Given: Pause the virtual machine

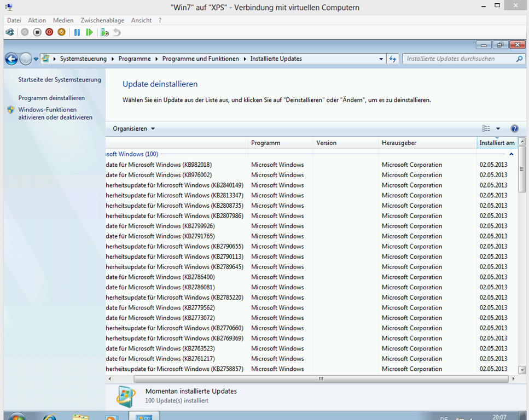Looking at the screenshot, I should tap(77, 32).
